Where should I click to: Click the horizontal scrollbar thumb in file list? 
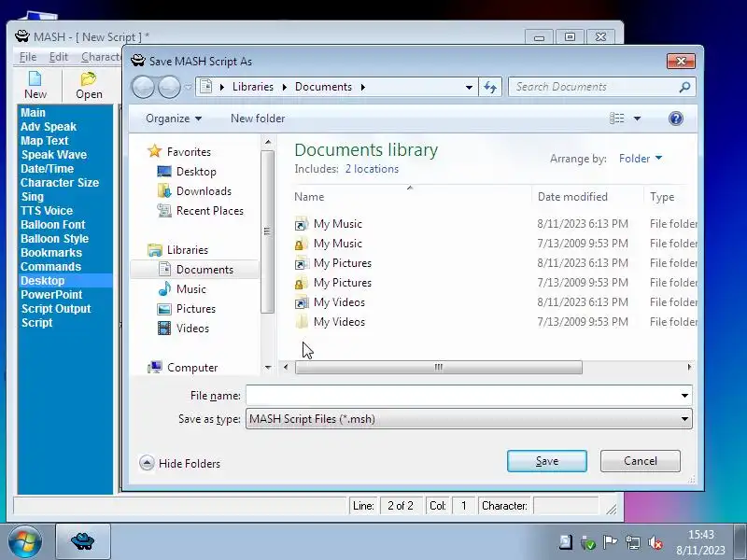[438, 367]
